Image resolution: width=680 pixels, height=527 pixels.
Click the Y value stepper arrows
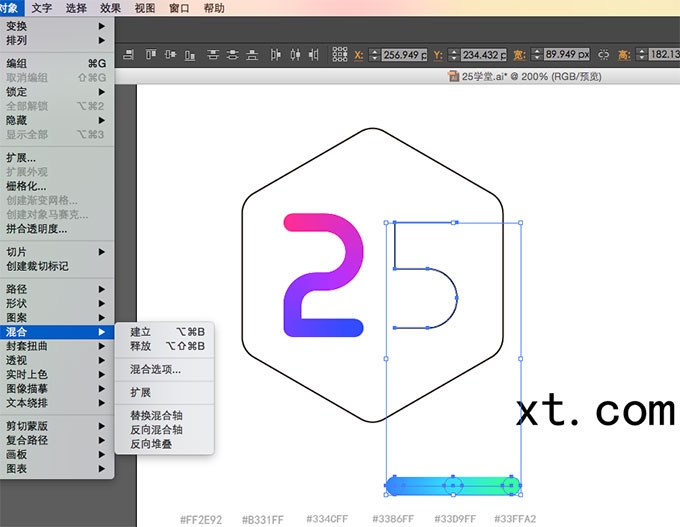coord(454,55)
